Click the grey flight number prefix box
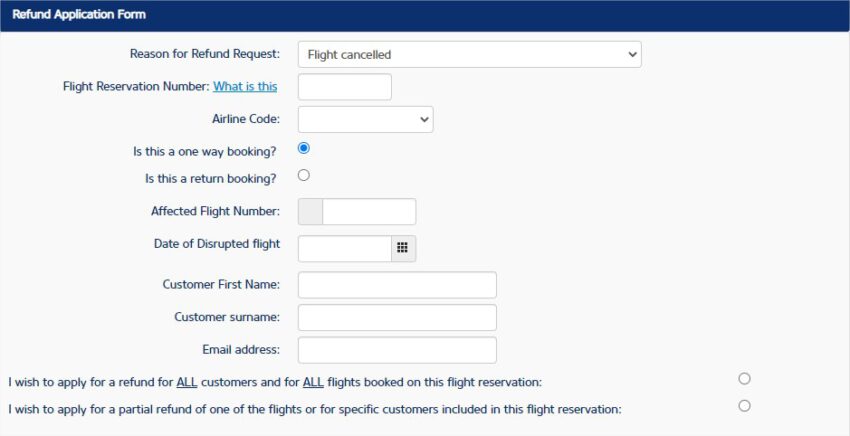 311,211
